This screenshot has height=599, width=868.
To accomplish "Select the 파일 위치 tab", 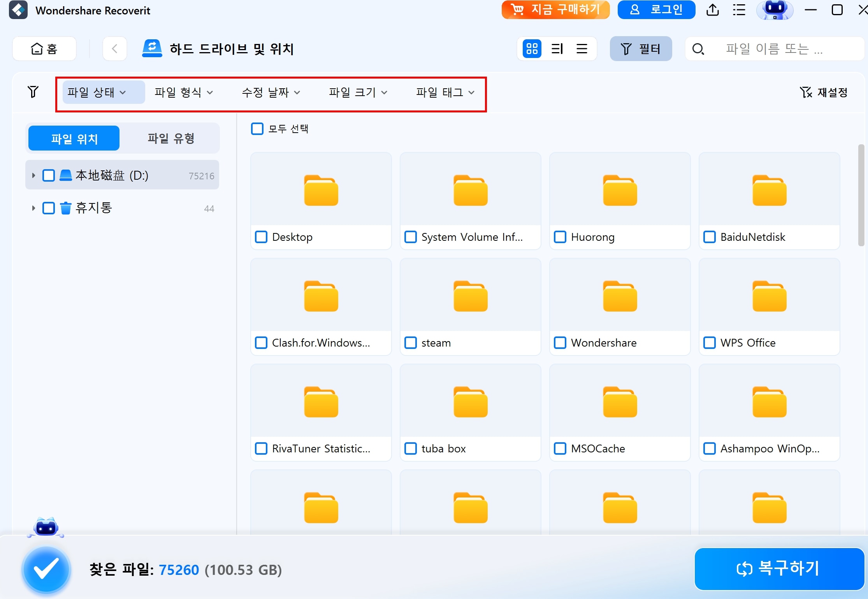I will point(74,138).
